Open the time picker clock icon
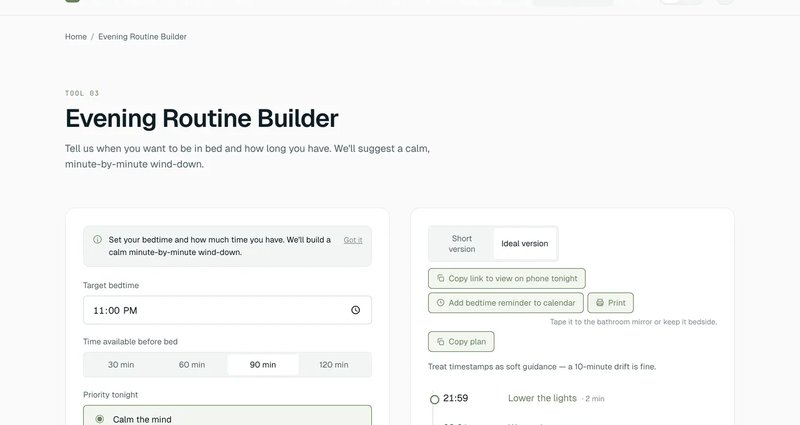The width and height of the screenshot is (800, 425). pos(356,310)
